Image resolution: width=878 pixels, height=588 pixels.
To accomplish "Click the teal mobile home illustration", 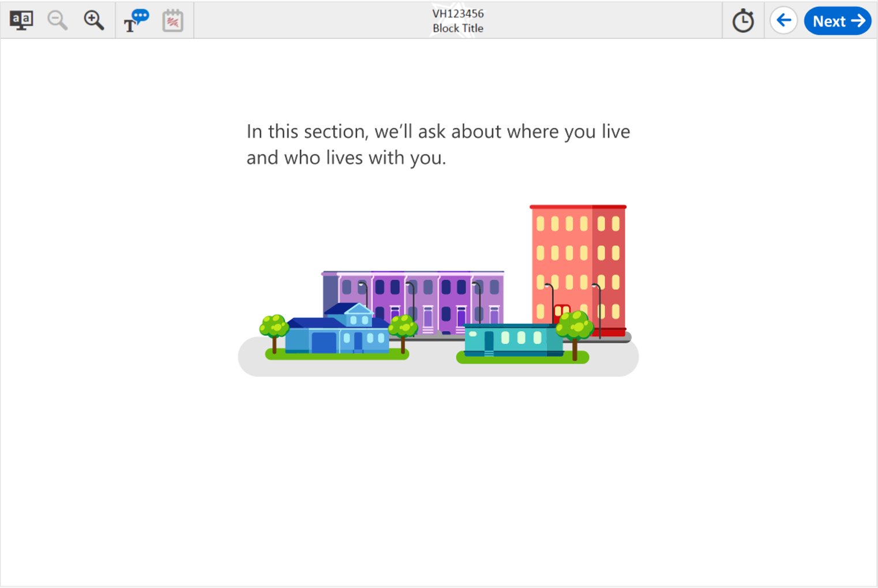I will (x=511, y=339).
